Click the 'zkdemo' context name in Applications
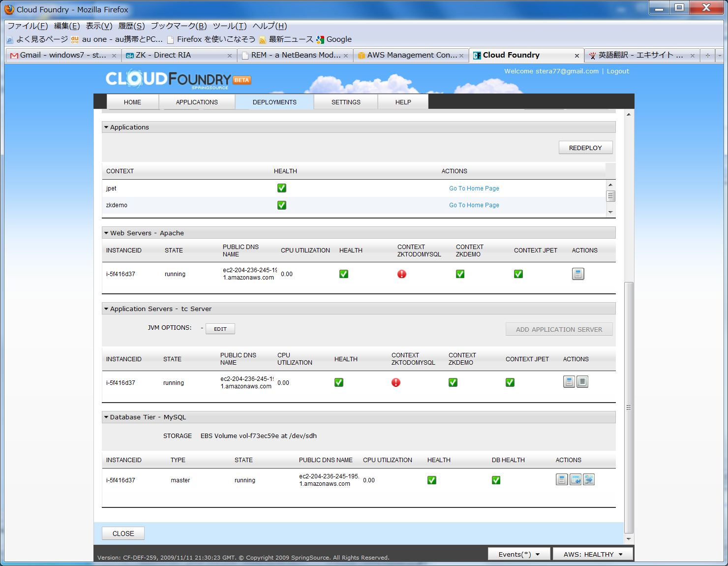The image size is (728, 566). click(x=117, y=205)
